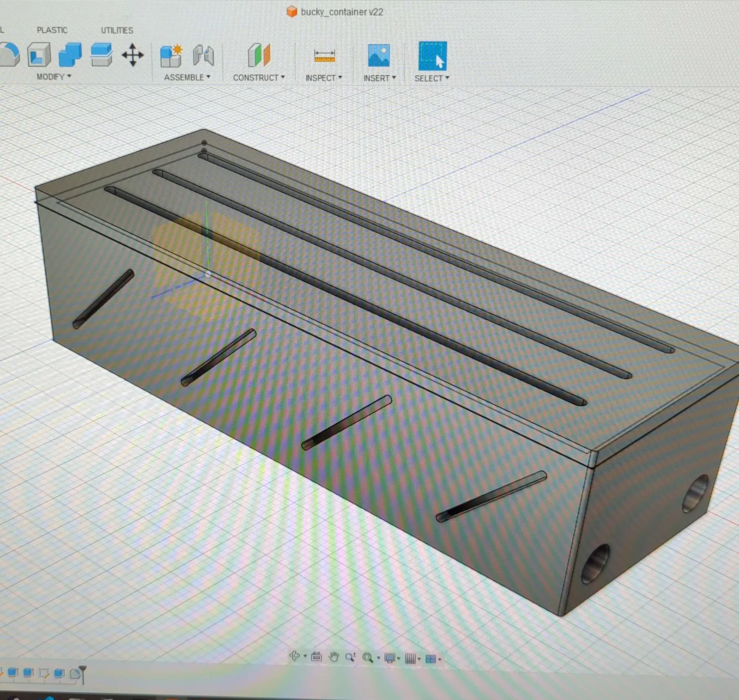Select the Pan hand tool
This screenshot has width=739, height=700.
[333, 657]
